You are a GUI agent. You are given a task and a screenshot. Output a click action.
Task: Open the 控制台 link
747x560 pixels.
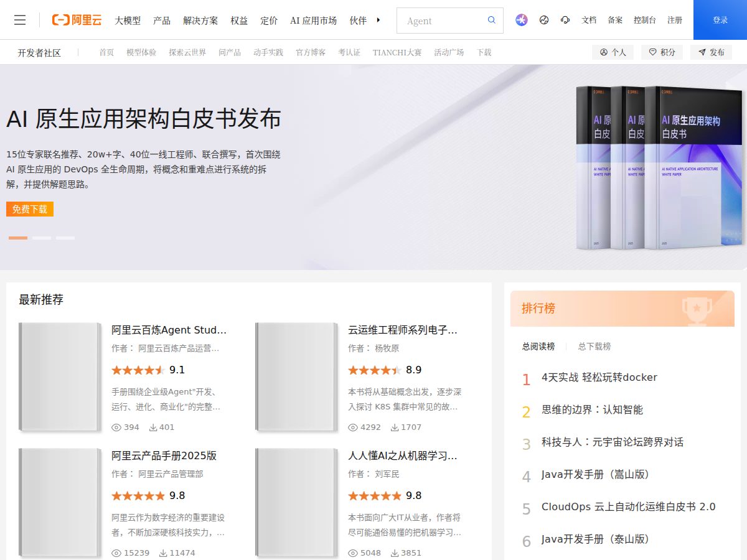[x=645, y=20]
